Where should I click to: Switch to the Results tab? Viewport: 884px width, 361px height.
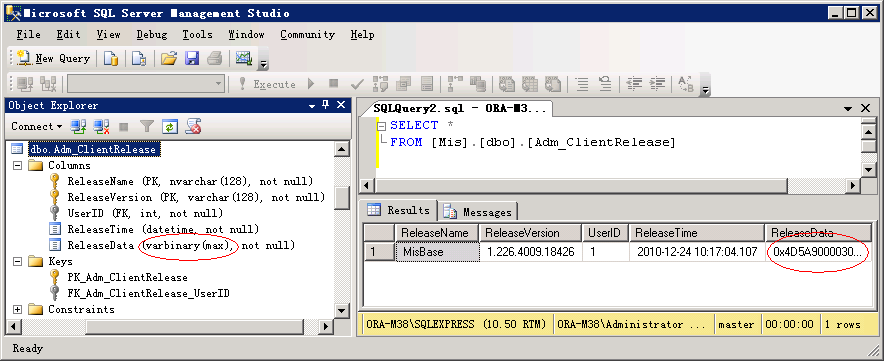[400, 210]
